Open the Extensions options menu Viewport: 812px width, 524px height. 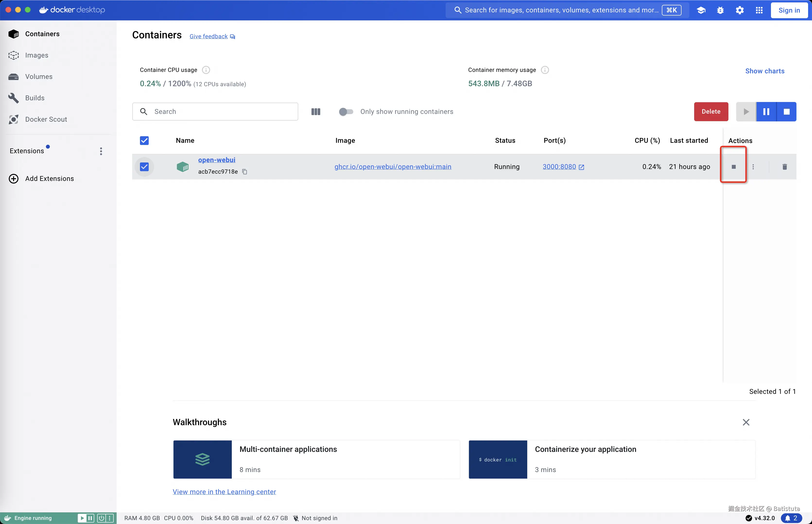point(101,151)
